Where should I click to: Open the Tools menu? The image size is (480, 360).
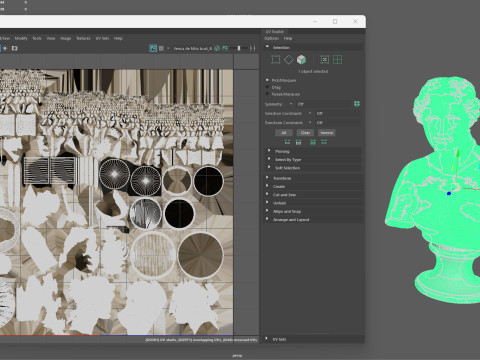(37, 38)
